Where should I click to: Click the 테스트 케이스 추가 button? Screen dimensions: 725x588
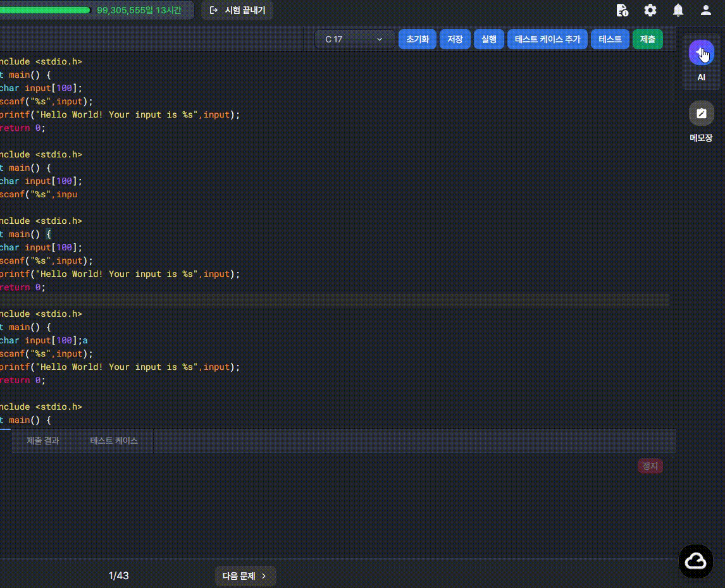(547, 39)
